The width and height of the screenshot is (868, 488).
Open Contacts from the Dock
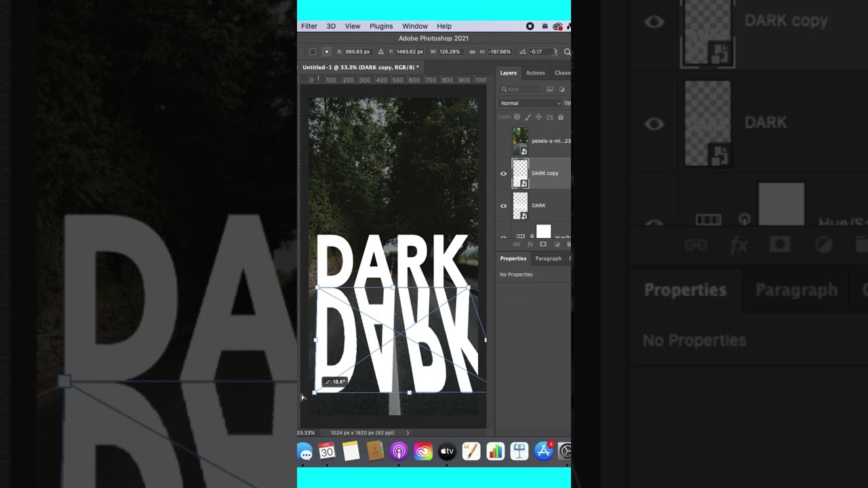[375, 451]
